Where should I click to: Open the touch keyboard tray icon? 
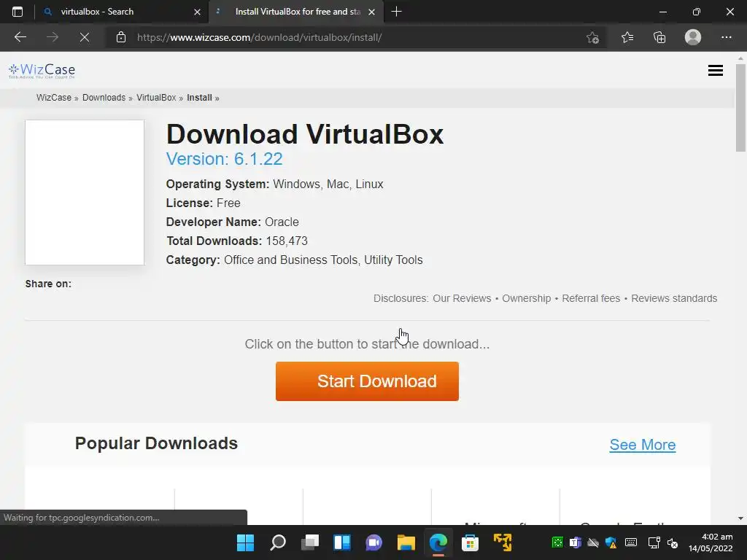[x=631, y=542]
